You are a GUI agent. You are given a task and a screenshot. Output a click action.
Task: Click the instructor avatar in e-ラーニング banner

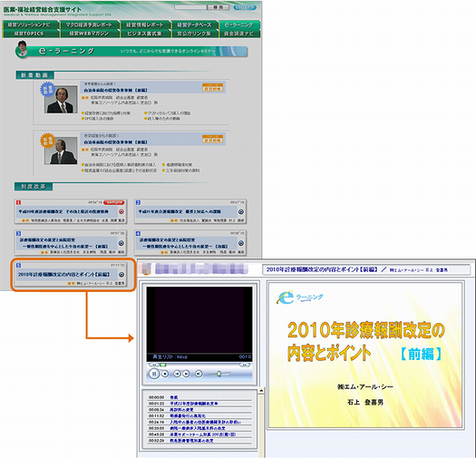pyautogui.click(x=22, y=49)
